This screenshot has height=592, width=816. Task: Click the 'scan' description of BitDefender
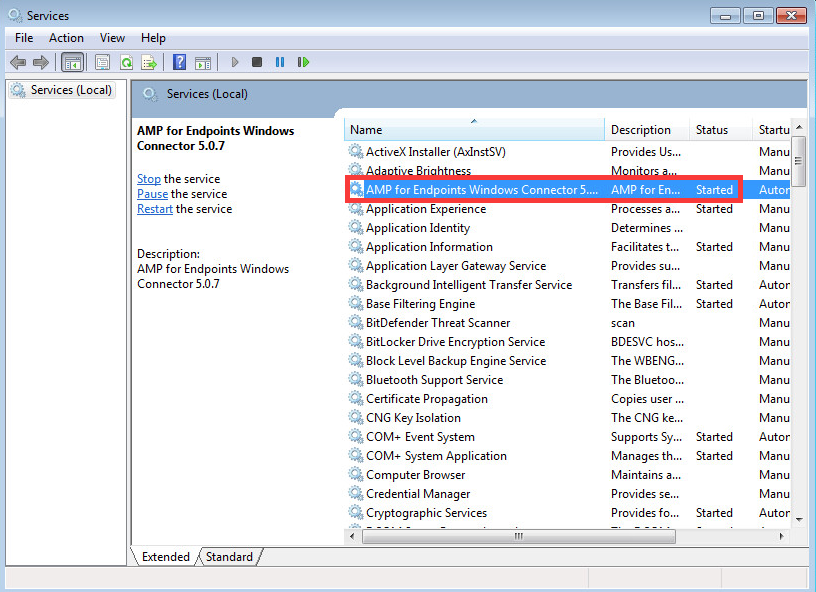tap(622, 323)
